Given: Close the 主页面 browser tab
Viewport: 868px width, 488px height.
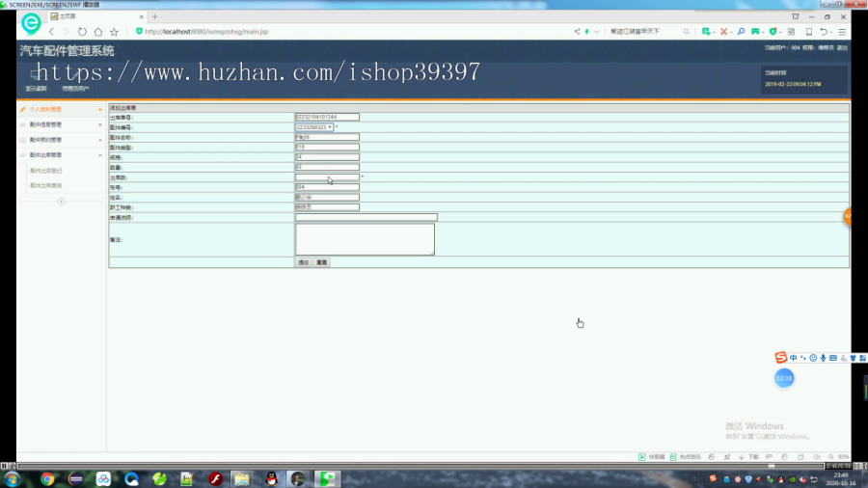Looking at the screenshot, I should coord(141,16).
